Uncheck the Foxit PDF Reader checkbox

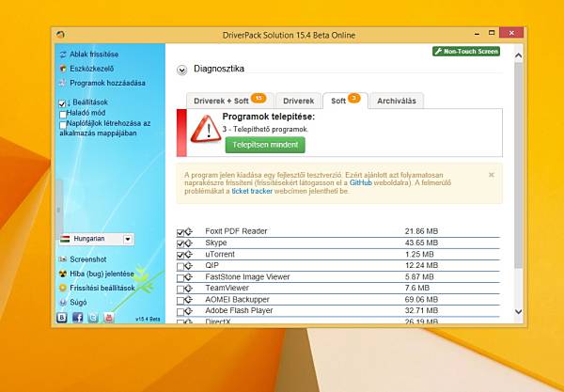180,233
